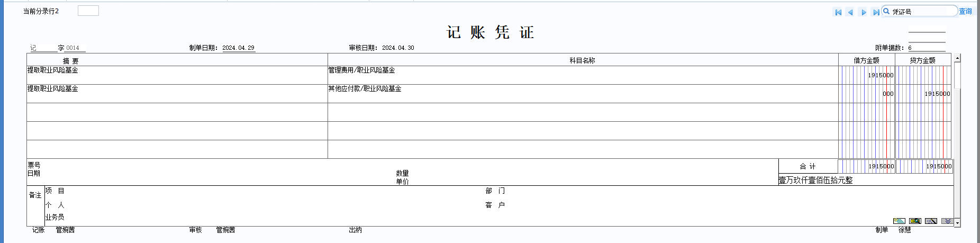Click the yellow lookup icon at bottom right
This screenshot has height=243, width=980.
click(915, 221)
